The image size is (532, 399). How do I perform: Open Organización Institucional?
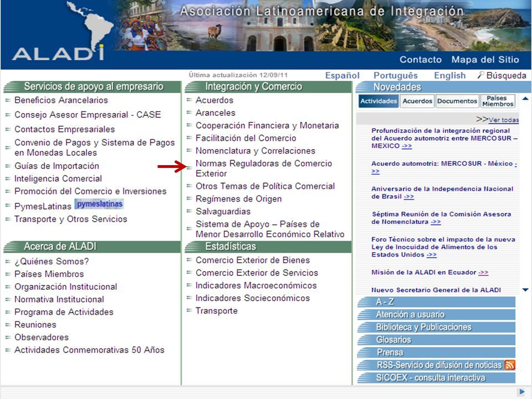coord(65,287)
